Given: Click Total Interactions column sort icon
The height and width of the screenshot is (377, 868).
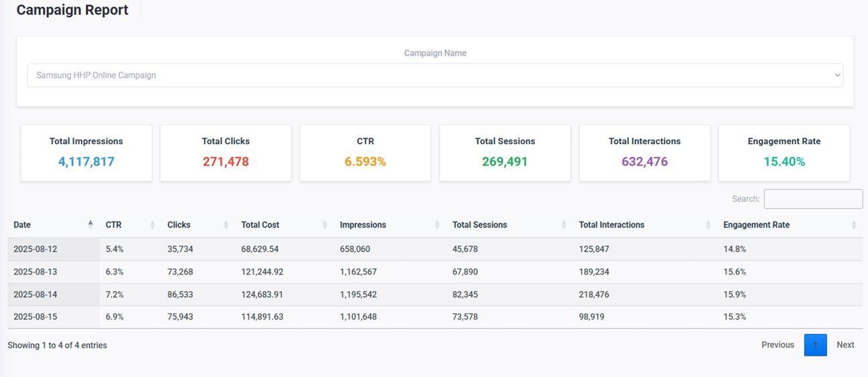Looking at the screenshot, I should point(708,225).
